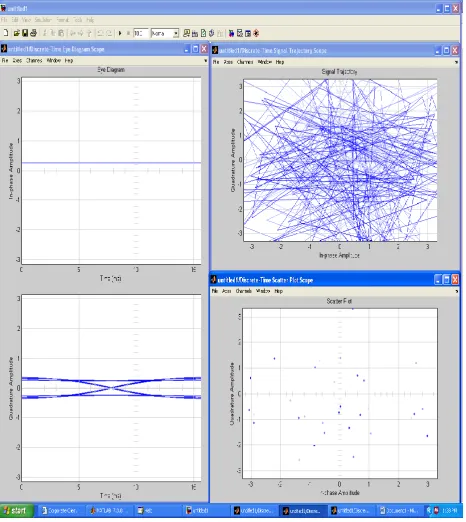The height and width of the screenshot is (522, 466).
Task: Open Help menu of main model window
Action: pyautogui.click(x=90, y=20)
